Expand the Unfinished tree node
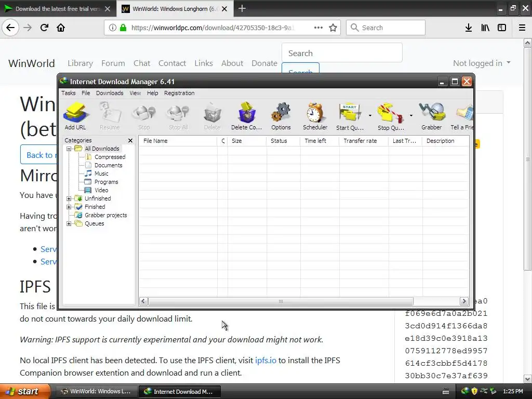532x399 pixels. [x=69, y=198]
